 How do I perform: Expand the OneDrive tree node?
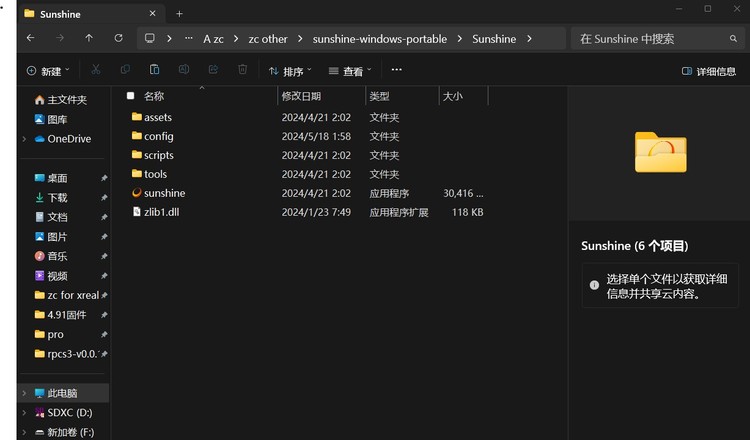[24, 139]
